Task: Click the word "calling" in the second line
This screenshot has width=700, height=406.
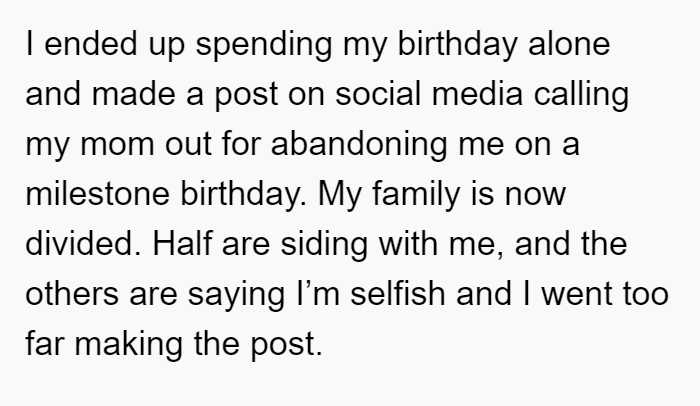Action: 581,96
